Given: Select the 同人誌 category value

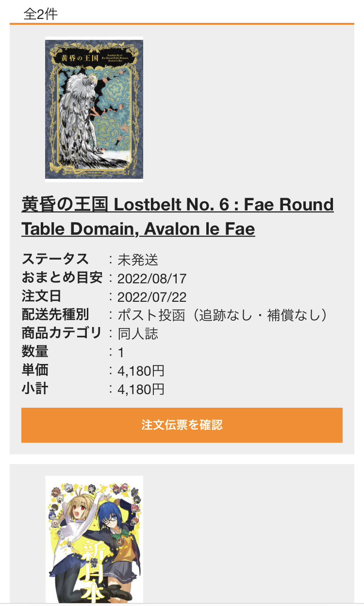Looking at the screenshot, I should [138, 334].
